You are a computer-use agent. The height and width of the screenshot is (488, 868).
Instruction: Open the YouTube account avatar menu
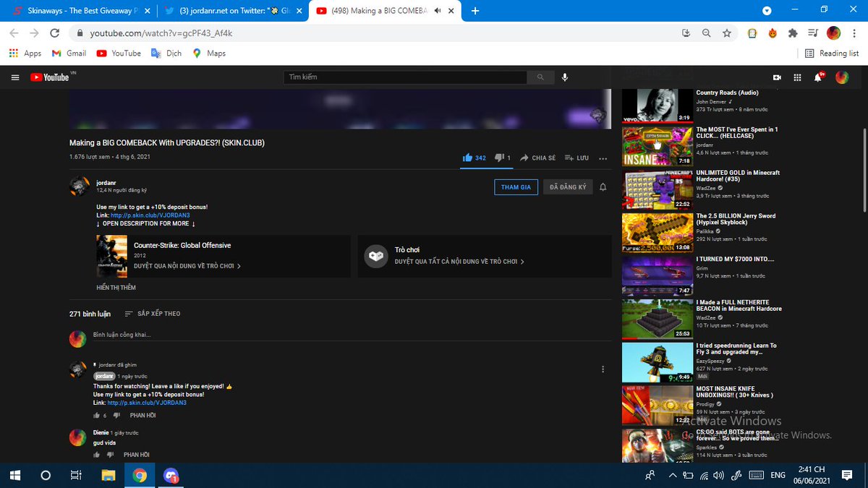[x=842, y=77]
